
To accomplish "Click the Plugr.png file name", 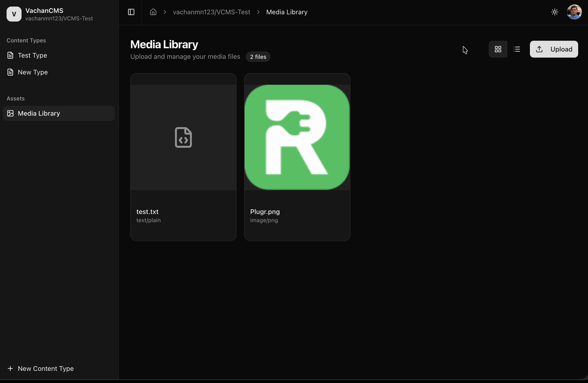I will 265,212.
